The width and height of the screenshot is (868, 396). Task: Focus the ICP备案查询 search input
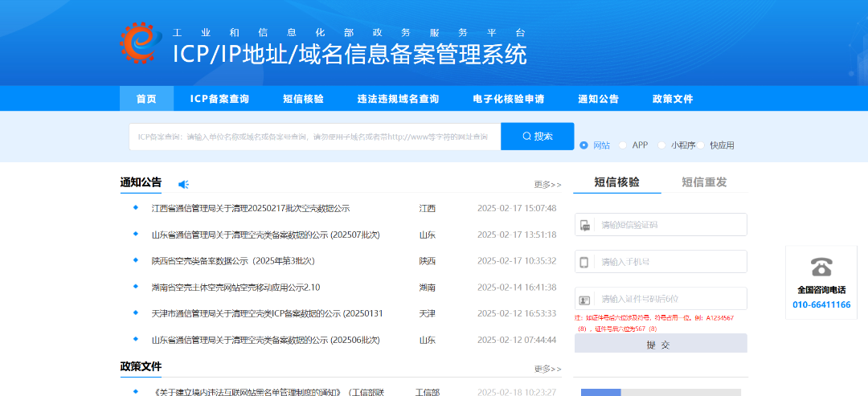[314, 137]
